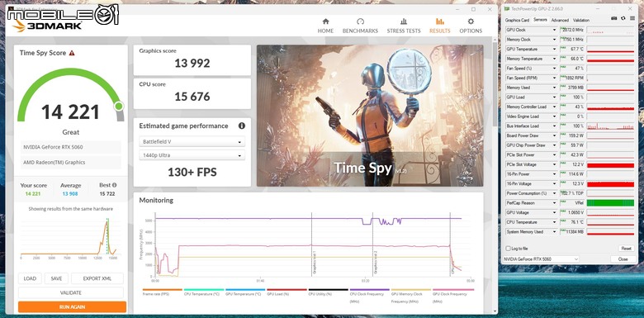Viewport: 644px width, 318px height.
Task: Click the Estimated game performance info icon
Action: click(x=241, y=126)
